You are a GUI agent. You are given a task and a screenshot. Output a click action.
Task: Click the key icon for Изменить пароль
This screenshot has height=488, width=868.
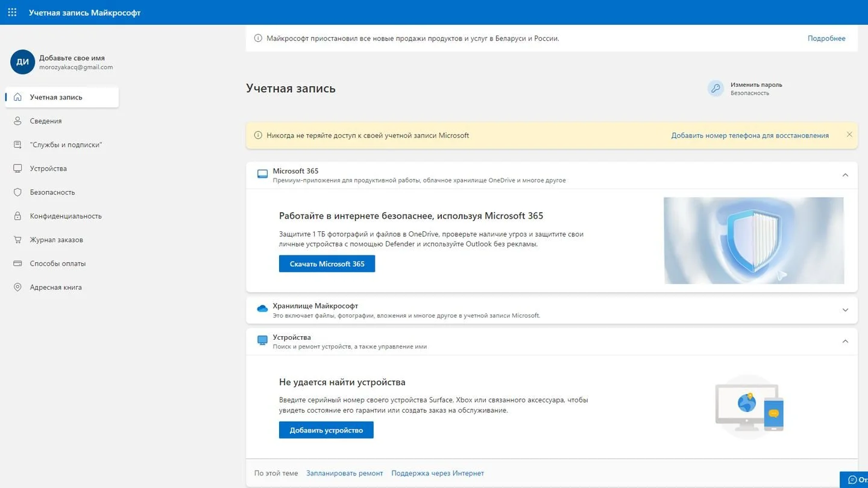[x=715, y=89]
